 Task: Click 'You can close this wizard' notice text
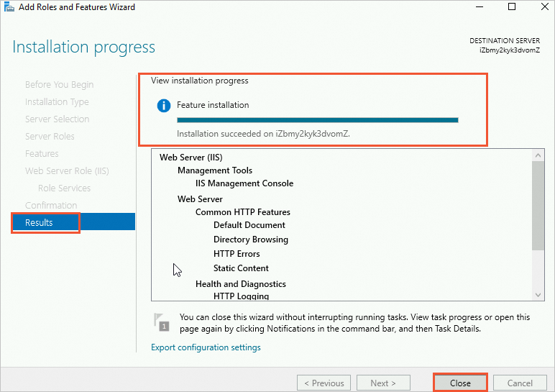point(354,323)
